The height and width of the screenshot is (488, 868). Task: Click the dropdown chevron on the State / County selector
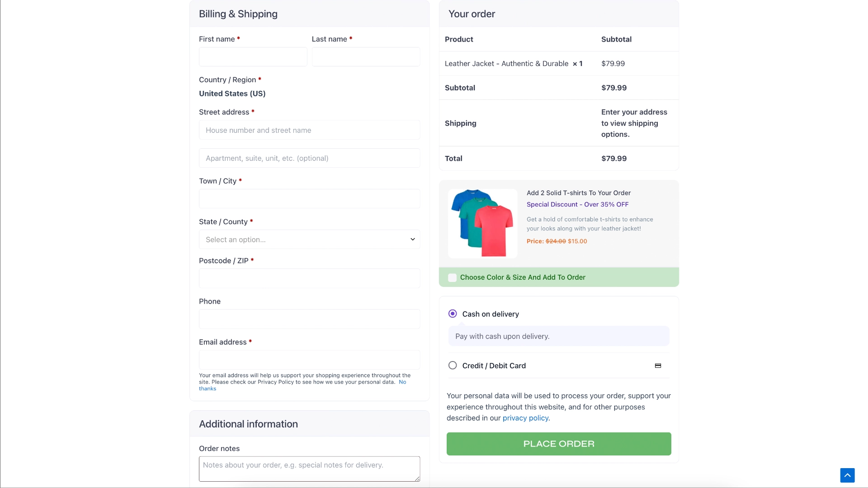coord(412,239)
